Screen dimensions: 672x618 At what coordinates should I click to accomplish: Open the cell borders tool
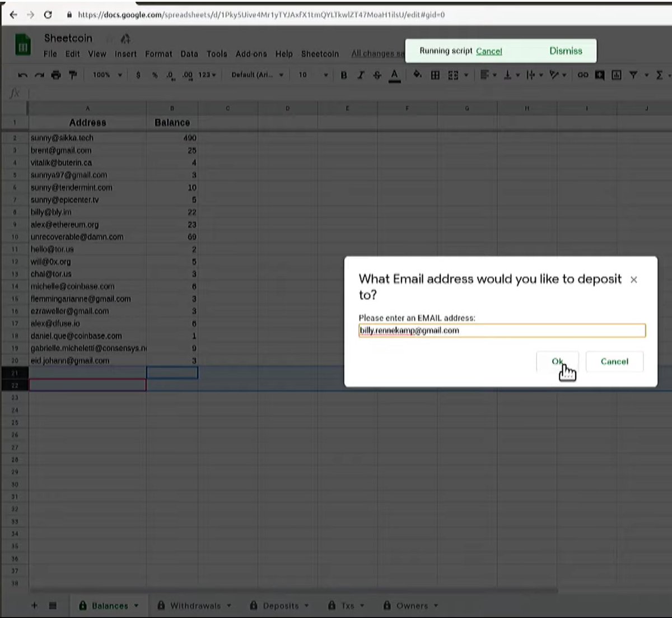[435, 75]
